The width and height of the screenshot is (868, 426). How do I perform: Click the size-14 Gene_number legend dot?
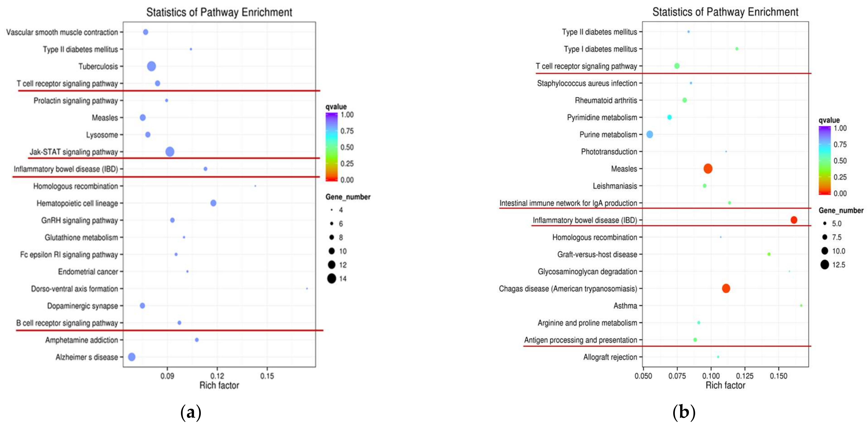[x=332, y=279]
